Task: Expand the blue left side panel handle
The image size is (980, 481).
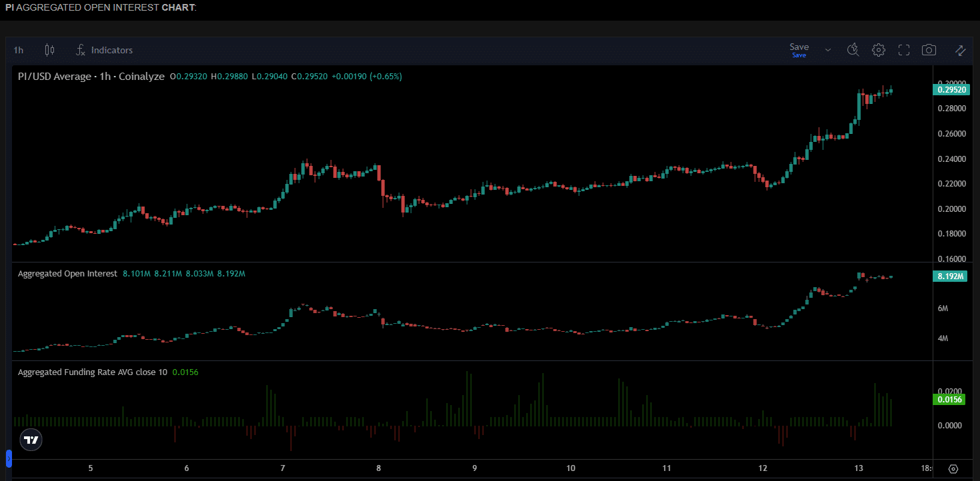Action: tap(9, 458)
